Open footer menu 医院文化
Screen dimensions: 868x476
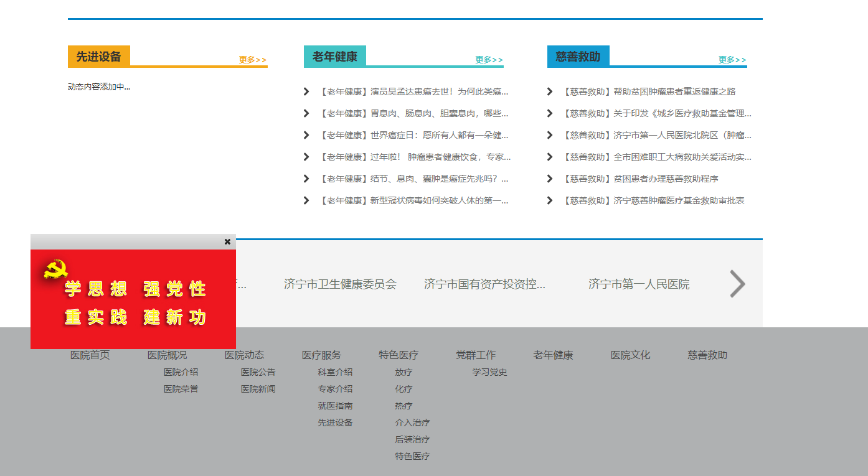click(x=631, y=355)
